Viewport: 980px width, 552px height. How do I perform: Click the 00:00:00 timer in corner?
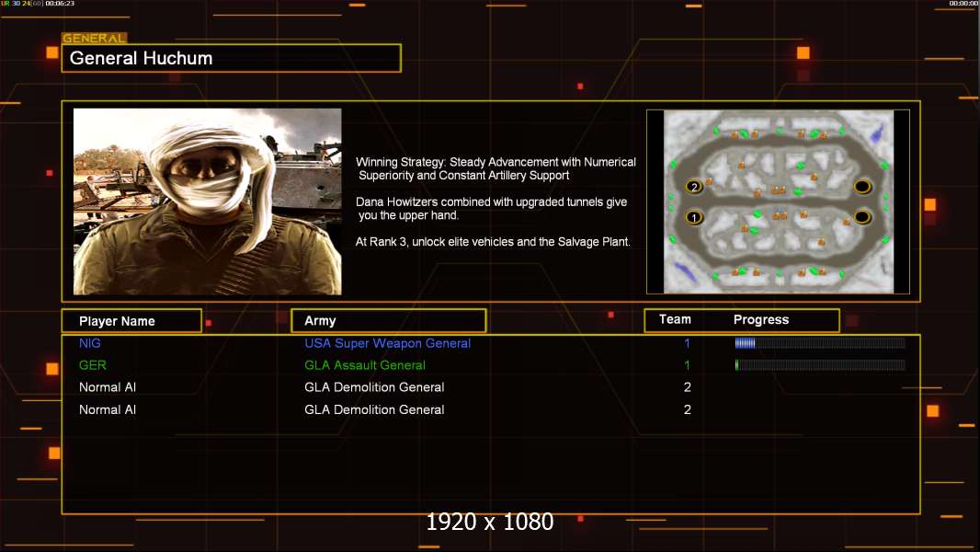963,4
